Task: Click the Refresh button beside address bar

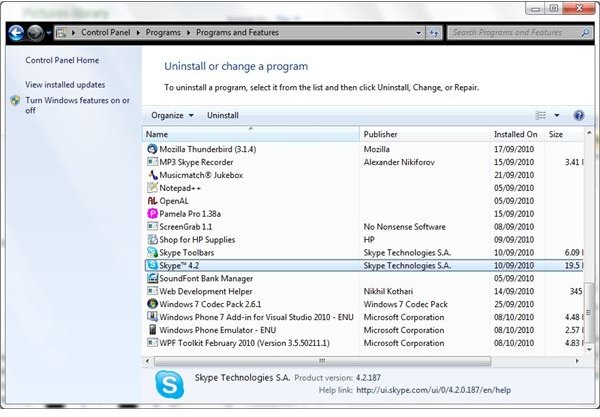Action: (434, 33)
